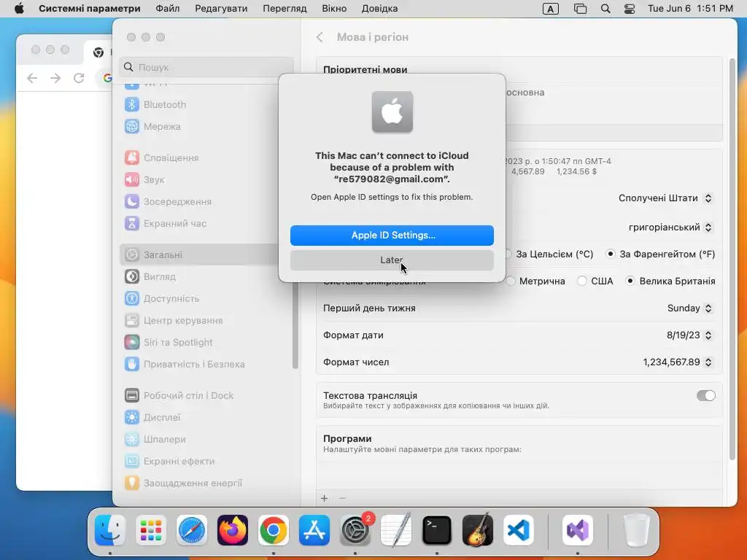Choose США measurement system
This screenshot has height=560, width=747.
(595, 281)
